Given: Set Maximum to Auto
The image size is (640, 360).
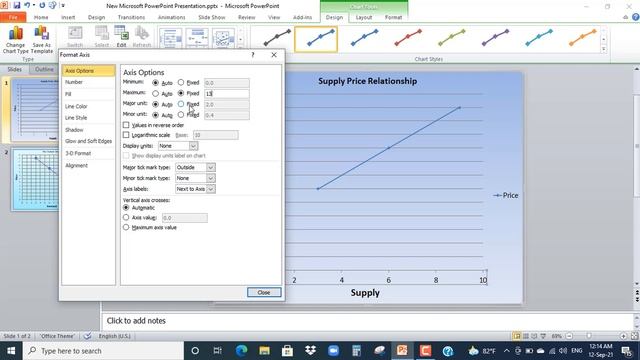Looking at the screenshot, I should (156, 93).
